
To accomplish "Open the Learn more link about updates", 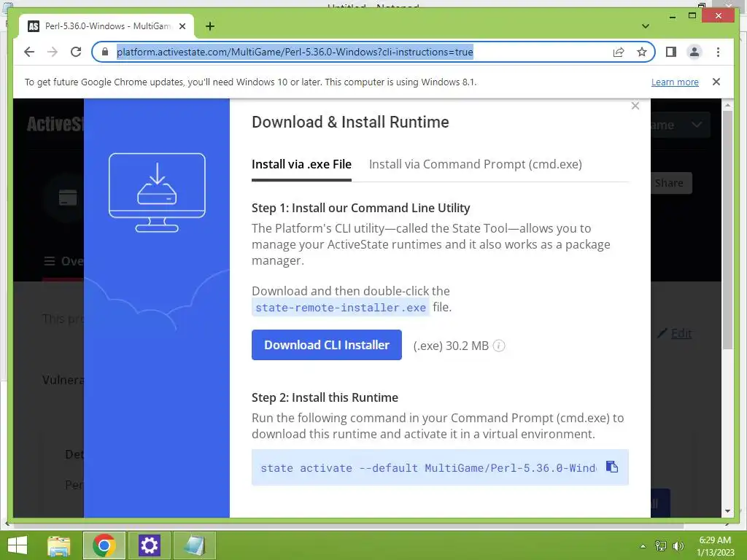I will pyautogui.click(x=675, y=82).
